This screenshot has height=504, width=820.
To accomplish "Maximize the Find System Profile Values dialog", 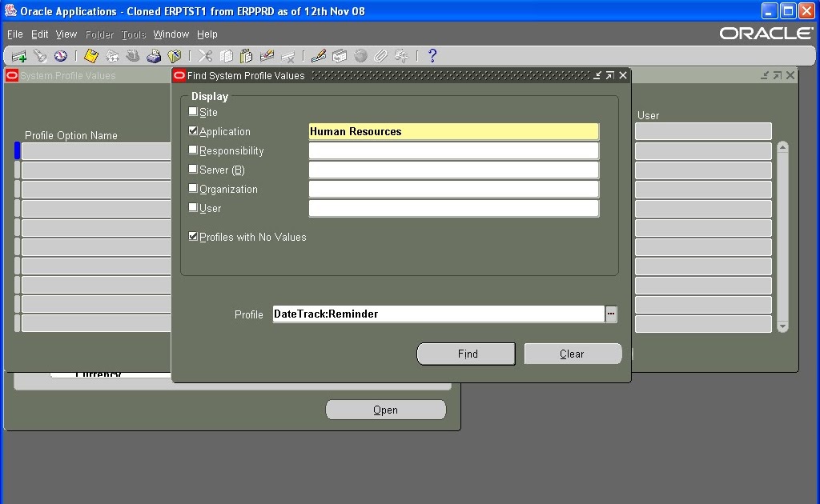I will tap(609, 76).
